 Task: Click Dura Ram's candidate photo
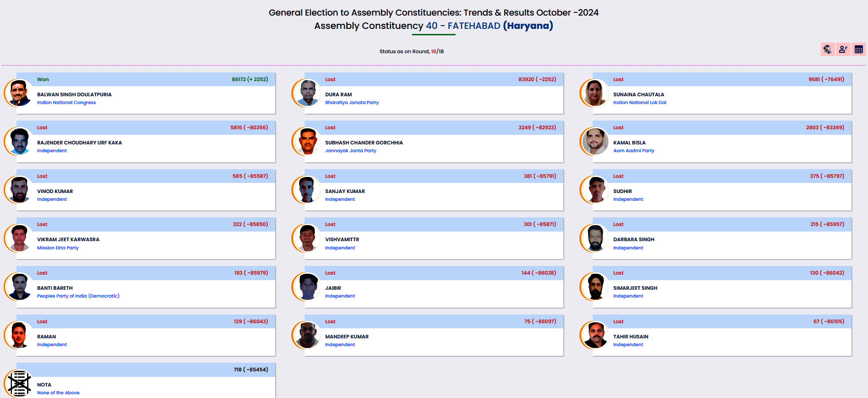(307, 93)
